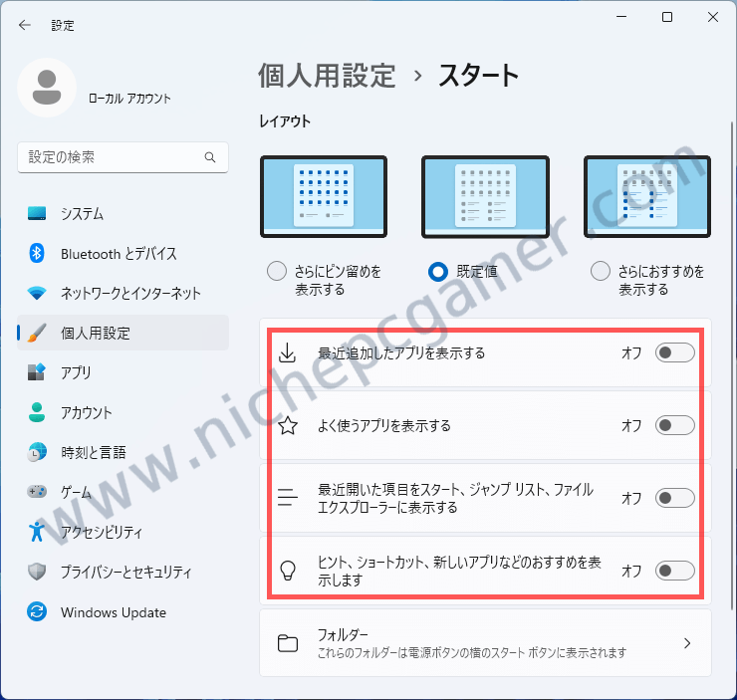The width and height of the screenshot is (737, 700).
Task: Click the vertical scrollbar on right edge
Action: [731, 366]
